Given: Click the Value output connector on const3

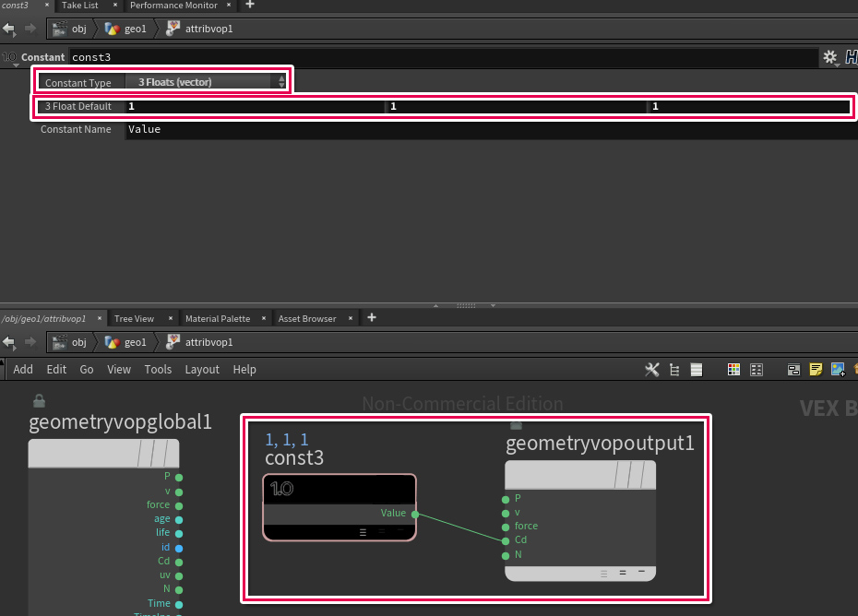Looking at the screenshot, I should click(x=415, y=514).
